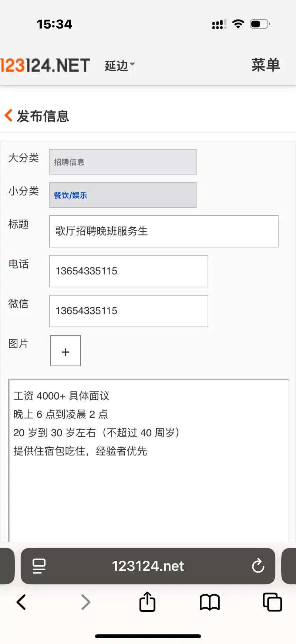Reload the page in Safari
Image resolution: width=296 pixels, height=644 pixels.
pyautogui.click(x=258, y=566)
